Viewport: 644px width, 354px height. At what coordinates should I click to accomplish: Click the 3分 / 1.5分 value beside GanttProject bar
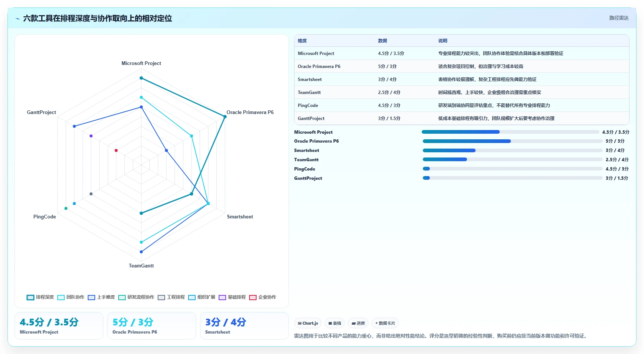click(x=617, y=178)
